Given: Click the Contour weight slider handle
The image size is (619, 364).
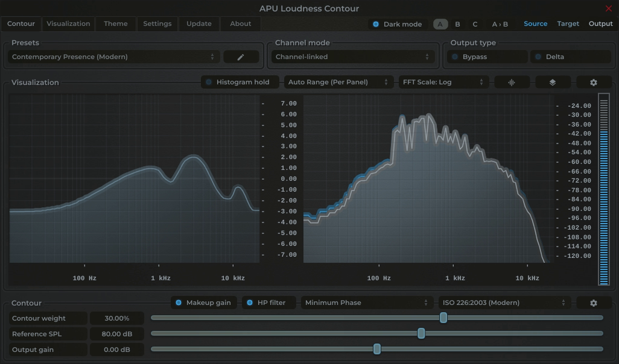Looking at the screenshot, I should pos(443,318).
